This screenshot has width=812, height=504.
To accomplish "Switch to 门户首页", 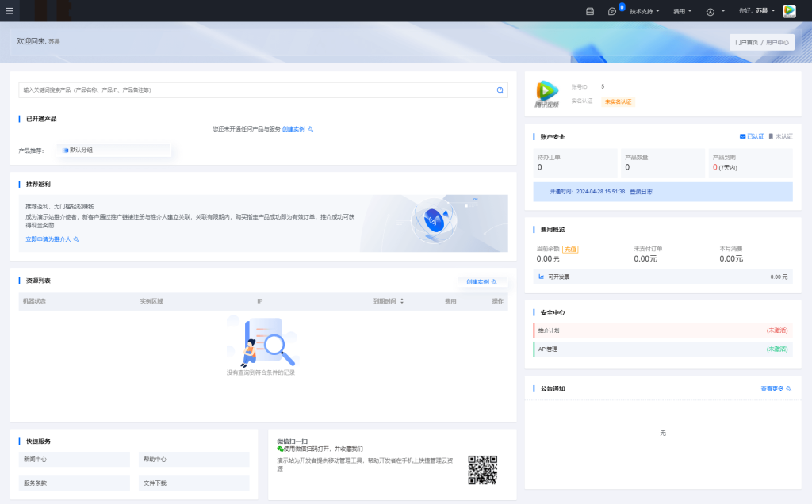I will tap(746, 40).
